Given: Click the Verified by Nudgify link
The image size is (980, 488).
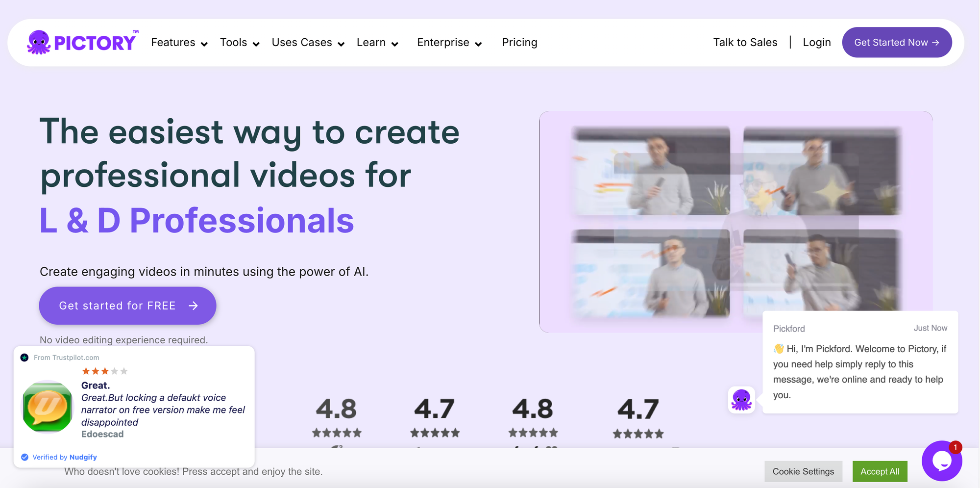Looking at the screenshot, I should [x=64, y=457].
